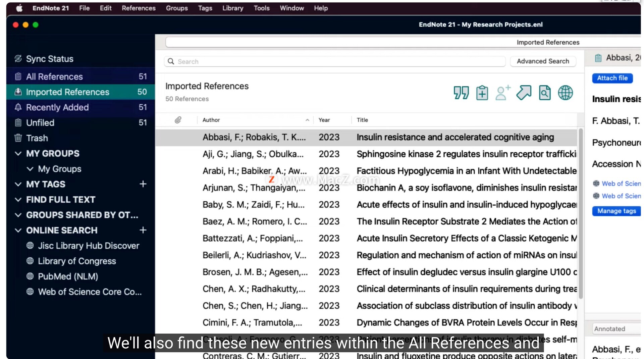The width and height of the screenshot is (644, 359).
Task: Open the Help menu
Action: pyautogui.click(x=321, y=8)
